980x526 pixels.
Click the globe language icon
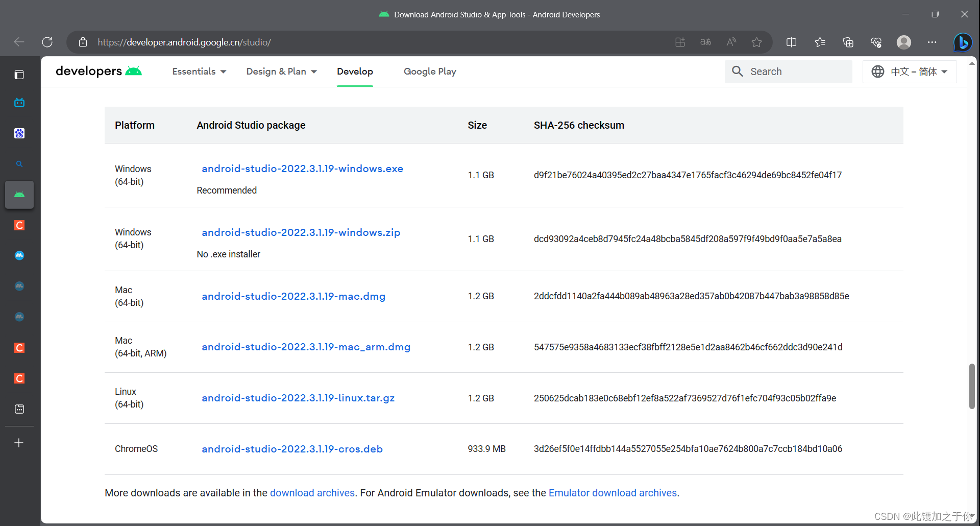click(x=878, y=71)
